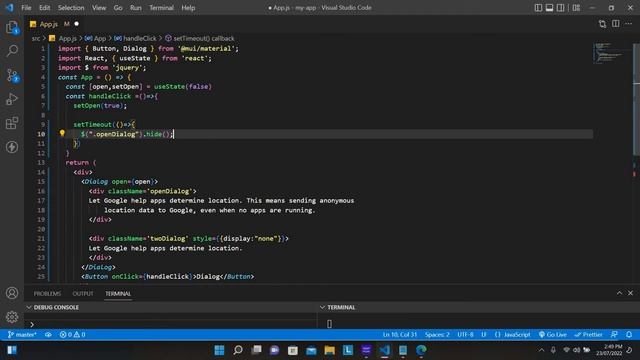Open the Go menu

[x=118, y=8]
